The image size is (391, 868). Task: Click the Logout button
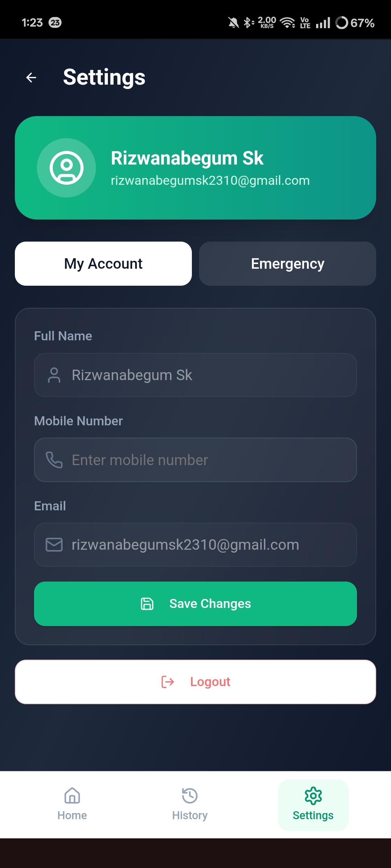[x=195, y=682]
